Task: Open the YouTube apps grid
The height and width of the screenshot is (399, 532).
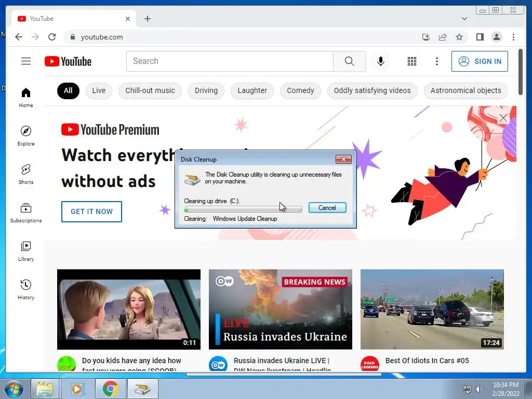Action: click(411, 61)
